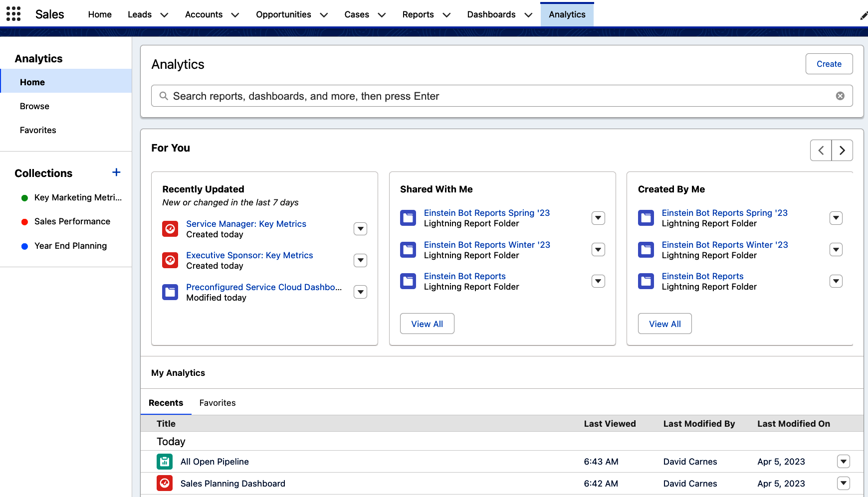Click Executive Sponsor: Key Metrics dashboard icon
Viewport: 868px width, 497px height.
170,260
